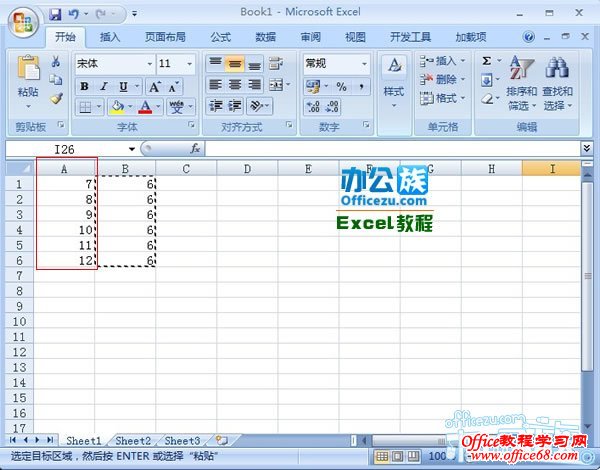Click the Fill down icon
The height and width of the screenshot is (470, 600).
(x=486, y=80)
